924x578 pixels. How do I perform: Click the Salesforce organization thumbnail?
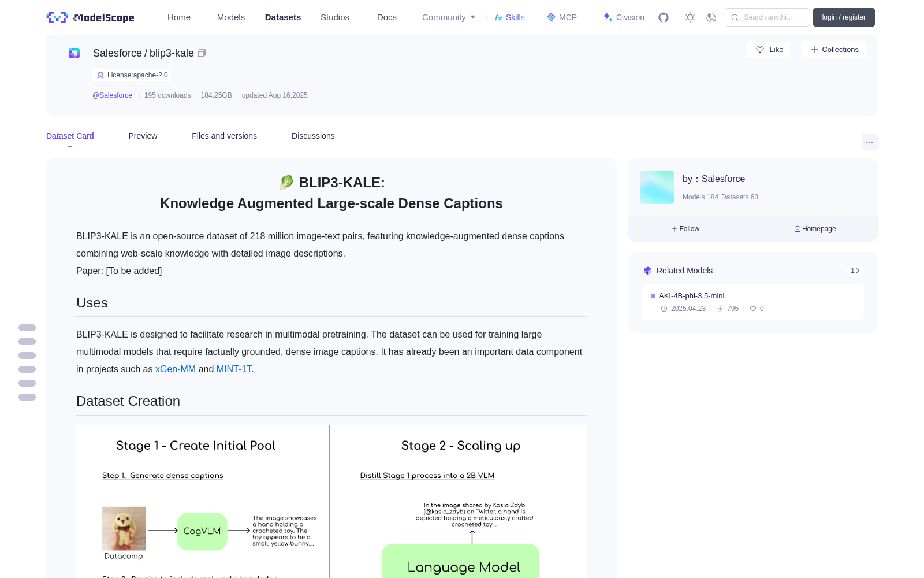pos(657,187)
